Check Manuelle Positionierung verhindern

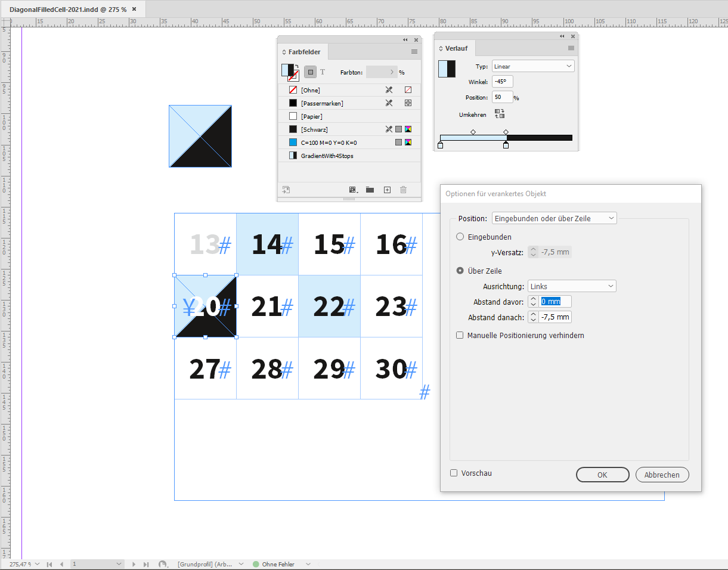pyautogui.click(x=460, y=335)
